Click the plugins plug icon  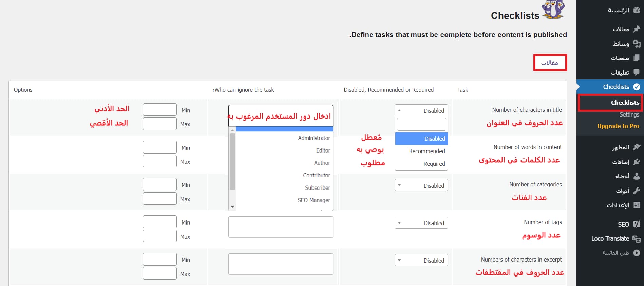tap(637, 162)
